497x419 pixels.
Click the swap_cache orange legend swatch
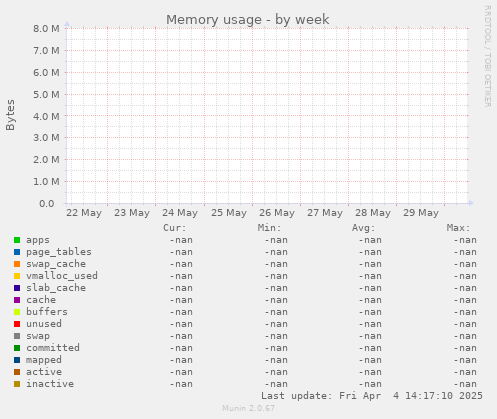pyautogui.click(x=17, y=264)
